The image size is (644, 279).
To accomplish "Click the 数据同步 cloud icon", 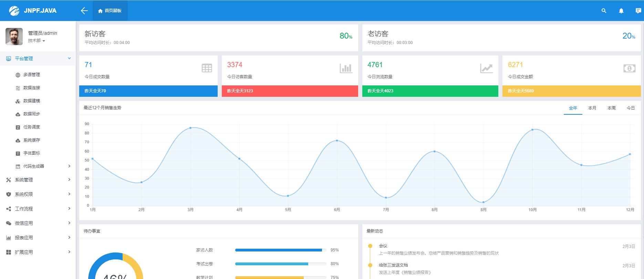I will [x=18, y=114].
